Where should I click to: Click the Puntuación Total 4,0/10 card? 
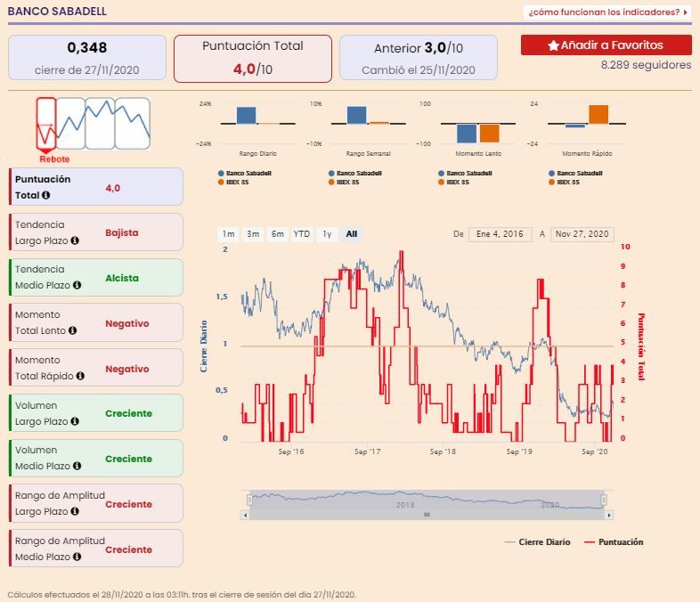tap(253, 59)
